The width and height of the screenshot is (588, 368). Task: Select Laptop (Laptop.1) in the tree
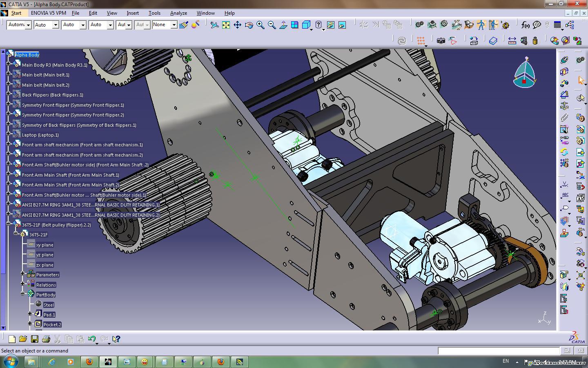coord(40,135)
